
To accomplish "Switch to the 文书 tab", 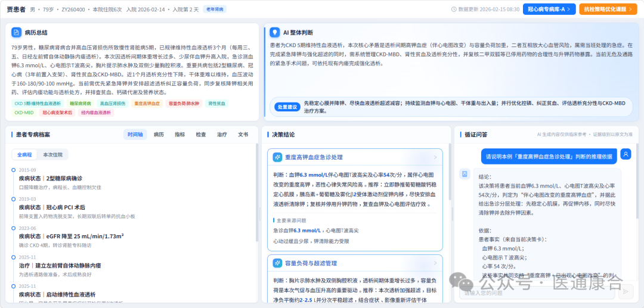I will tap(243, 135).
